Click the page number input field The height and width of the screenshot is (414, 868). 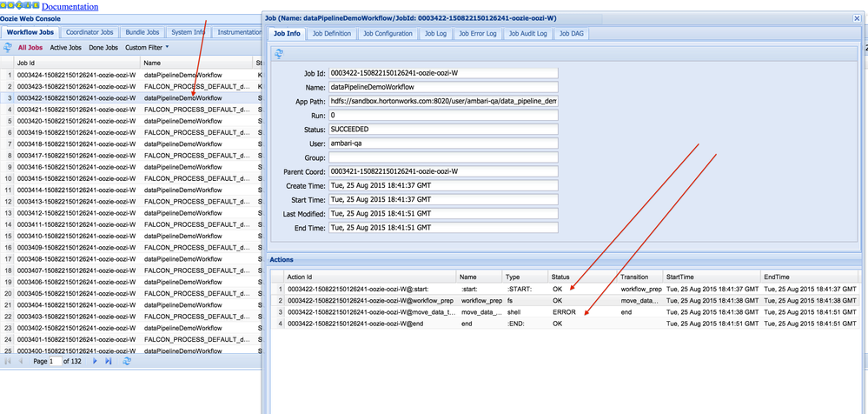click(57, 360)
